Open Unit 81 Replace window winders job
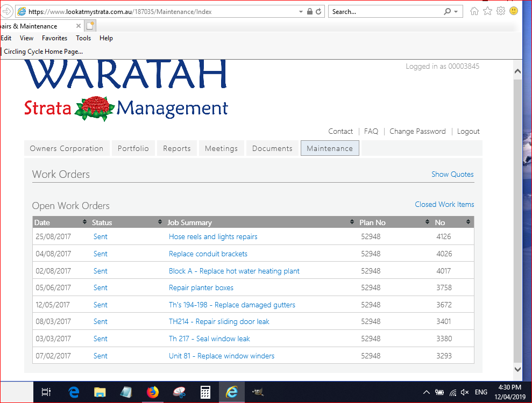 [222, 356]
